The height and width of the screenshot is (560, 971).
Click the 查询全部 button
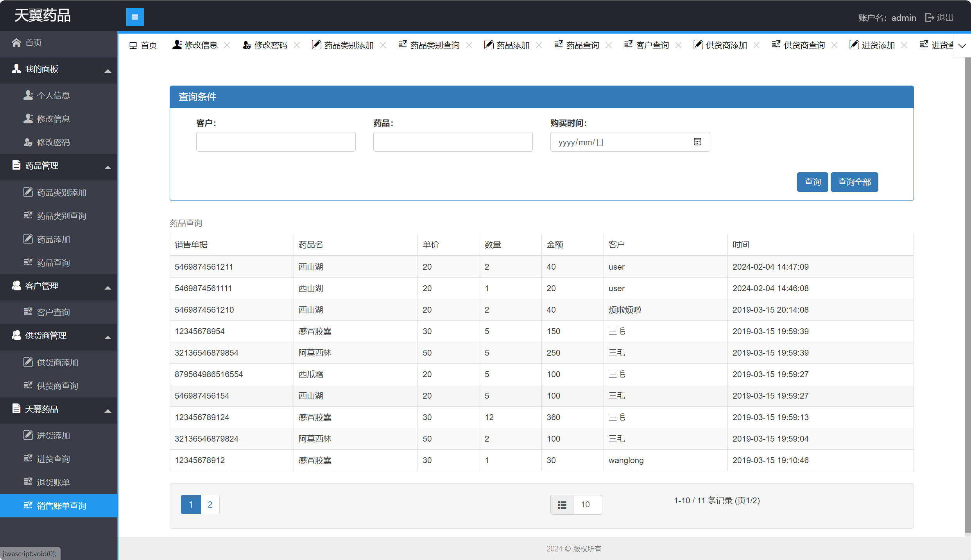click(855, 182)
